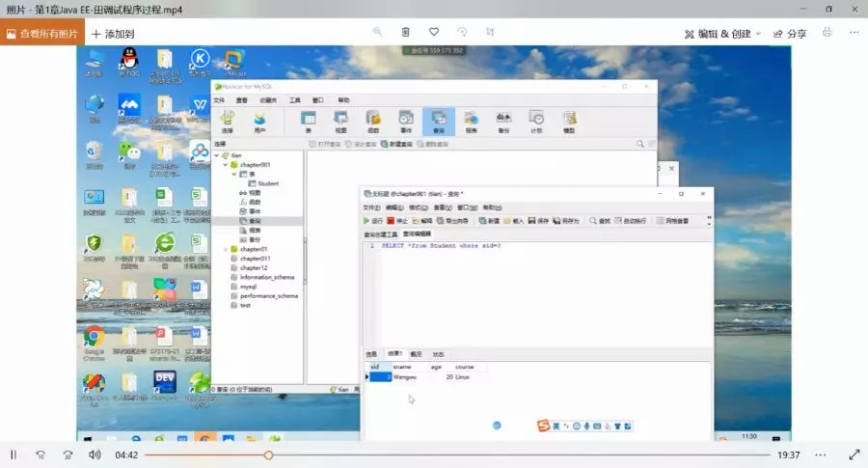The width and height of the screenshot is (868, 468).
Task: Open 编辑 & 创建 dropdown
Action: tap(722, 33)
